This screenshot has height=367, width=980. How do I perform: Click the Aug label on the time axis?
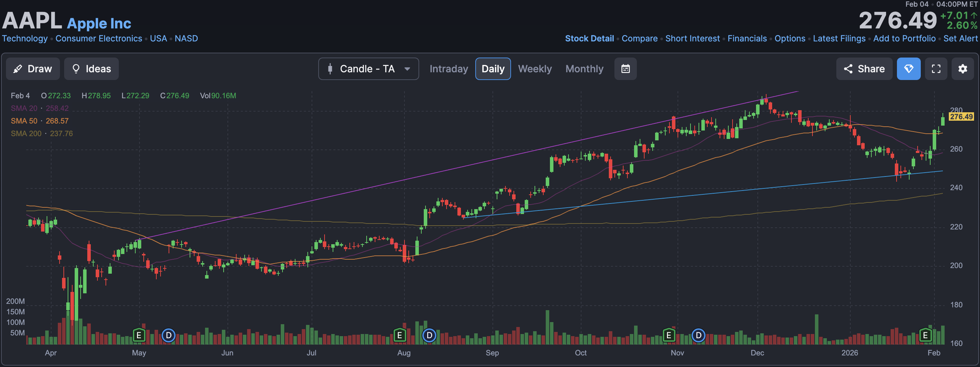pyautogui.click(x=404, y=353)
